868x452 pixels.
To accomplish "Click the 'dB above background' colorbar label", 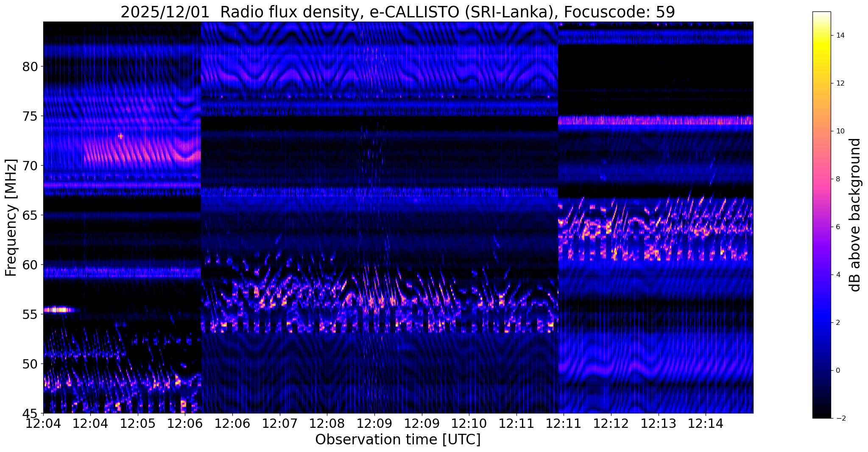I will pyautogui.click(x=855, y=215).
